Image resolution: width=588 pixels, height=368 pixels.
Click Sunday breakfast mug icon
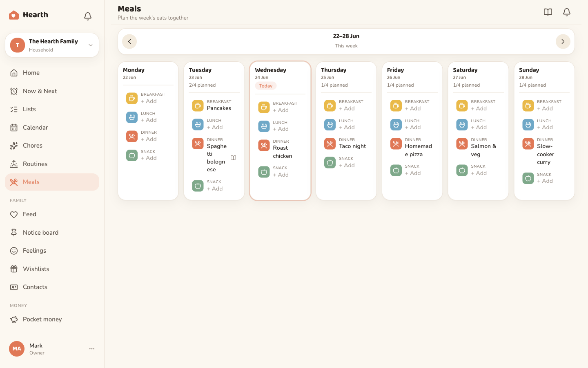click(x=528, y=105)
